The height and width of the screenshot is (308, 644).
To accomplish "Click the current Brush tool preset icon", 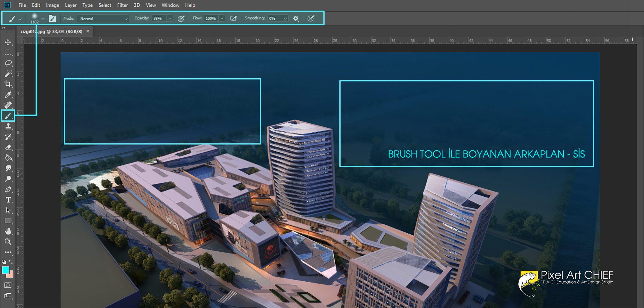I will tap(12, 19).
